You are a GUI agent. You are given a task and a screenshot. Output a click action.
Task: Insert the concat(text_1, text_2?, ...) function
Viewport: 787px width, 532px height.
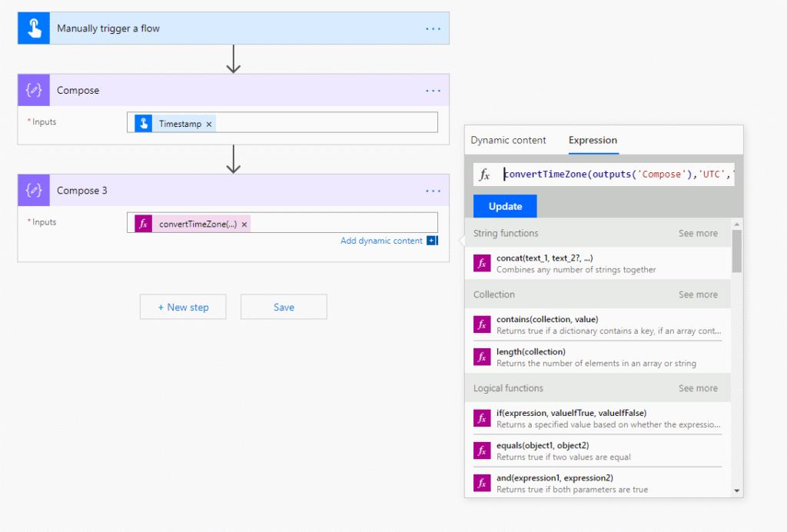click(598, 264)
